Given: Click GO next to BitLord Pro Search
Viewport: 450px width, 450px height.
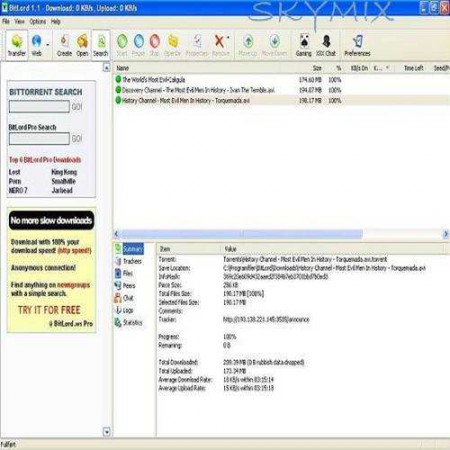Looking at the screenshot, I should (77, 138).
